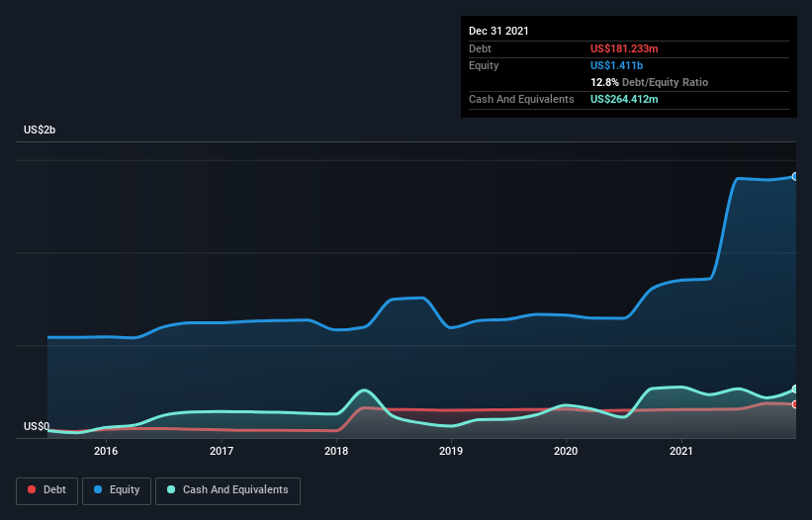Click the US$2b y-axis label
This screenshot has height=520, width=812.
(x=40, y=130)
